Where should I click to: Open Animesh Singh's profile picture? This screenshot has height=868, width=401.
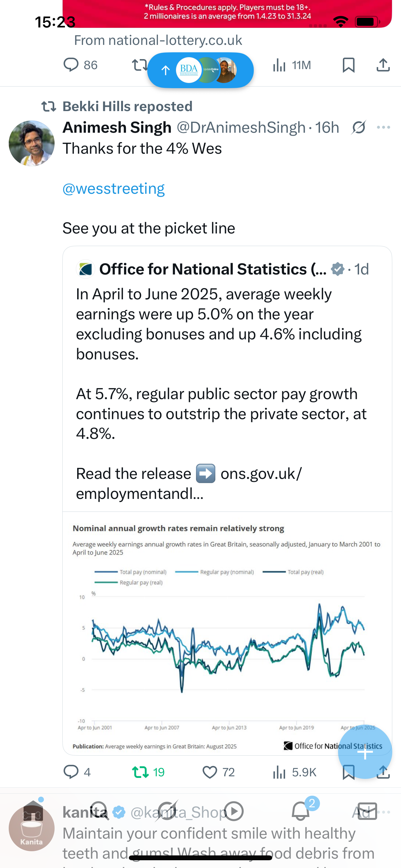(x=31, y=143)
